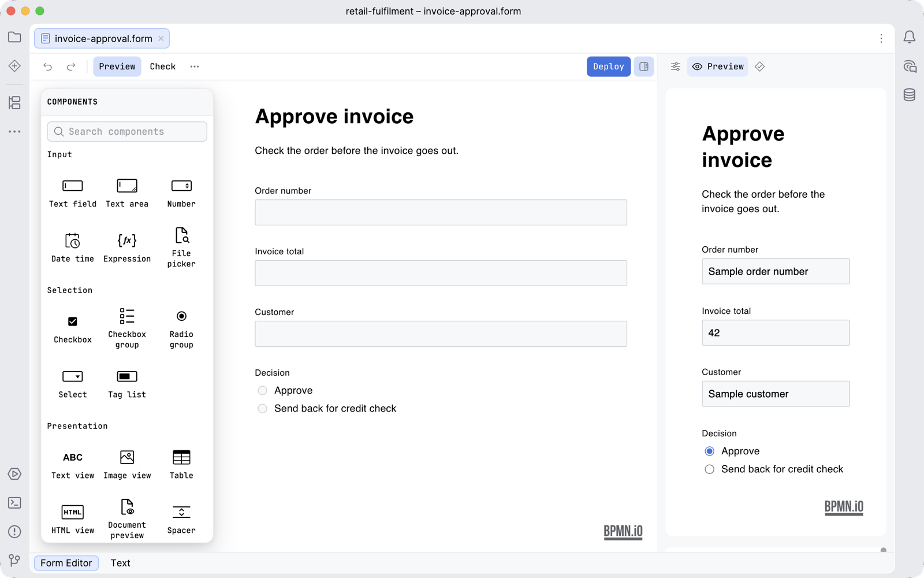Open the terminal tool window
The width and height of the screenshot is (924, 578).
14,503
